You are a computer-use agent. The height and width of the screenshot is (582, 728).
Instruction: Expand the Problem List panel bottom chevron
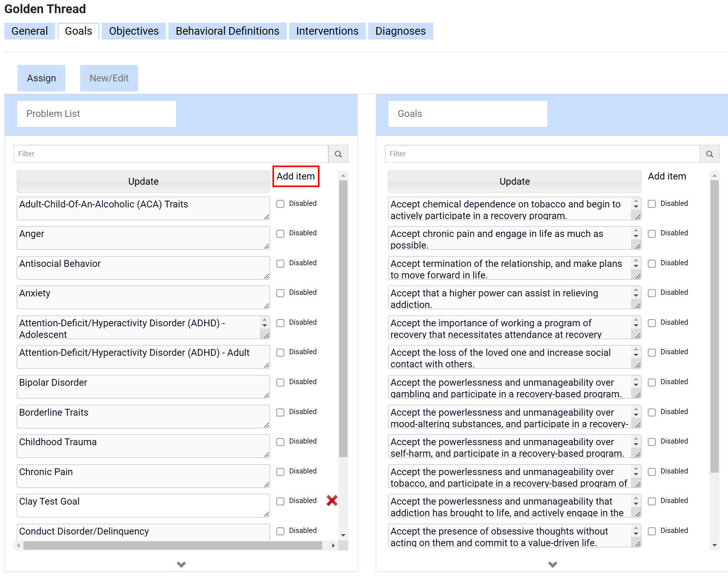click(181, 564)
